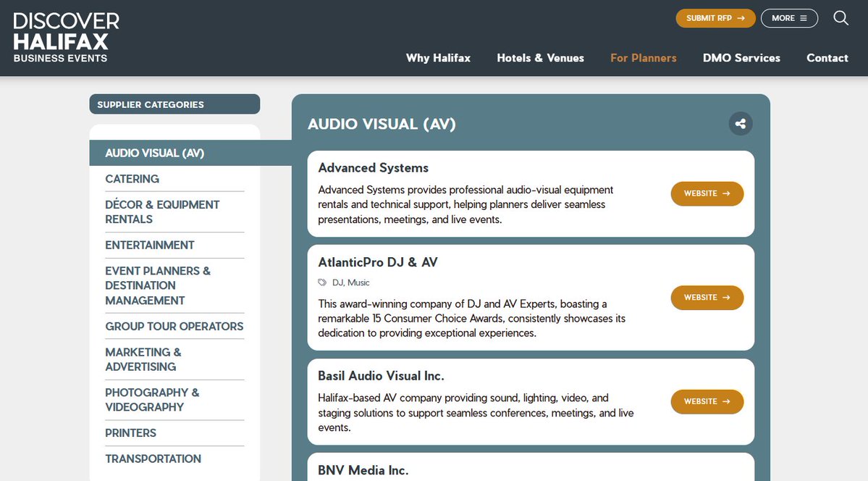This screenshot has height=481, width=868.
Task: Click the AtlanticPro award-winning description paragraph
Action: click(471, 319)
